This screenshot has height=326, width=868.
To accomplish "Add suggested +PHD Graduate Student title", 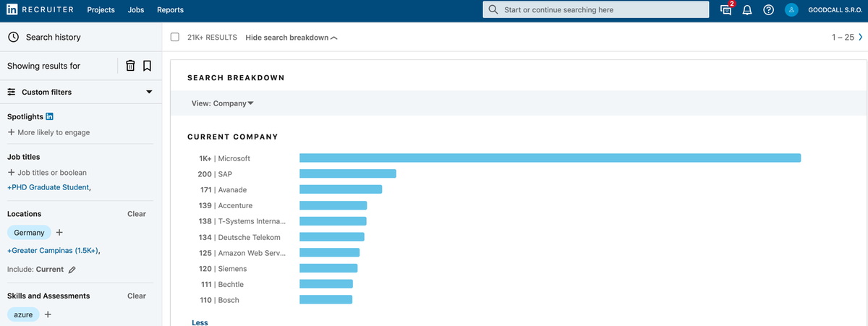I will 49,187.
